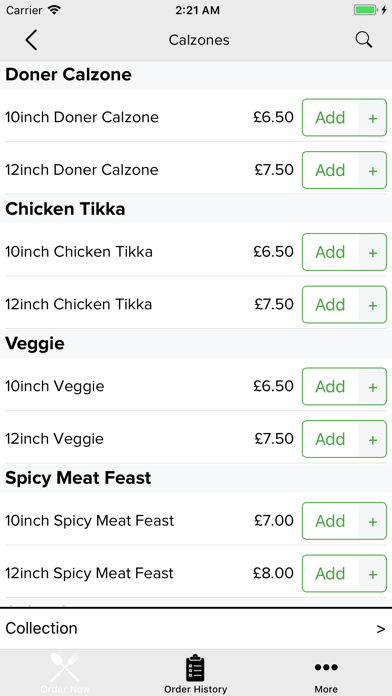This screenshot has width=392, height=696.
Task: Tap the back arrow icon
Action: click(31, 40)
